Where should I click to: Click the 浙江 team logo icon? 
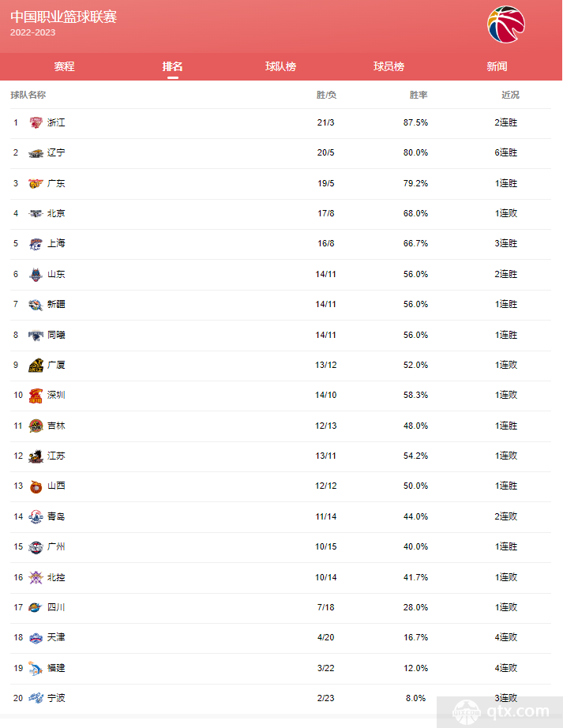[x=36, y=122]
